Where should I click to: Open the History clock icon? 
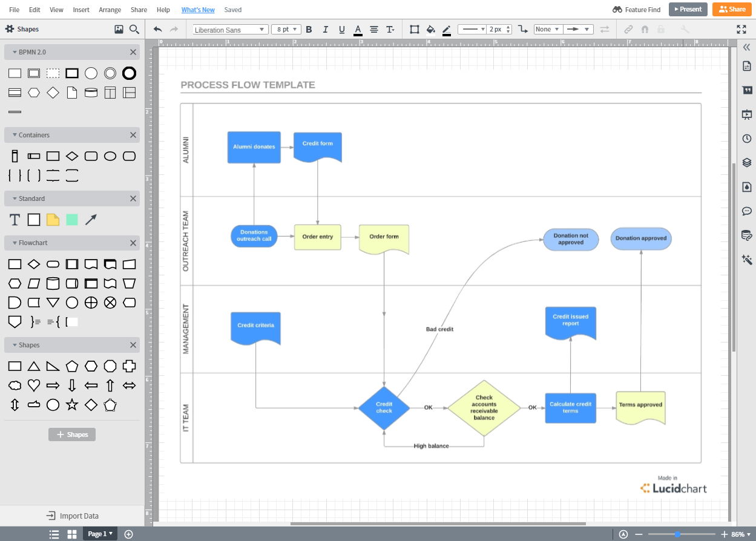click(746, 139)
